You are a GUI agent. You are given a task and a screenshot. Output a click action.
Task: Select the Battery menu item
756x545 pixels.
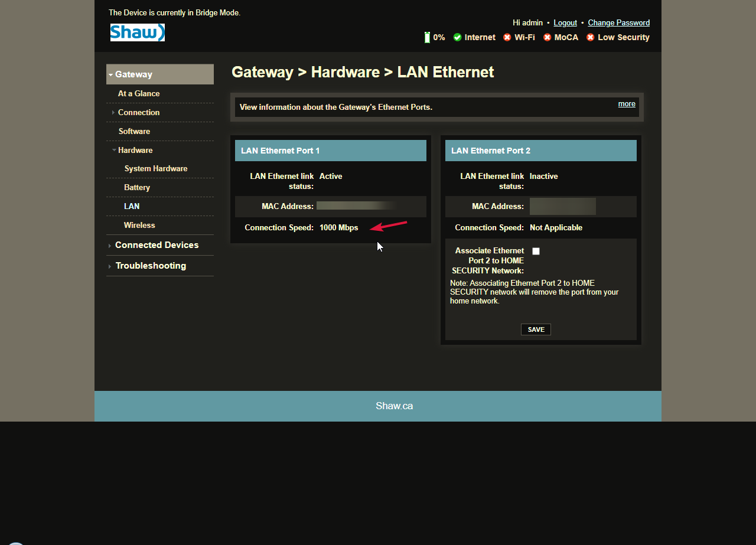pyautogui.click(x=137, y=187)
